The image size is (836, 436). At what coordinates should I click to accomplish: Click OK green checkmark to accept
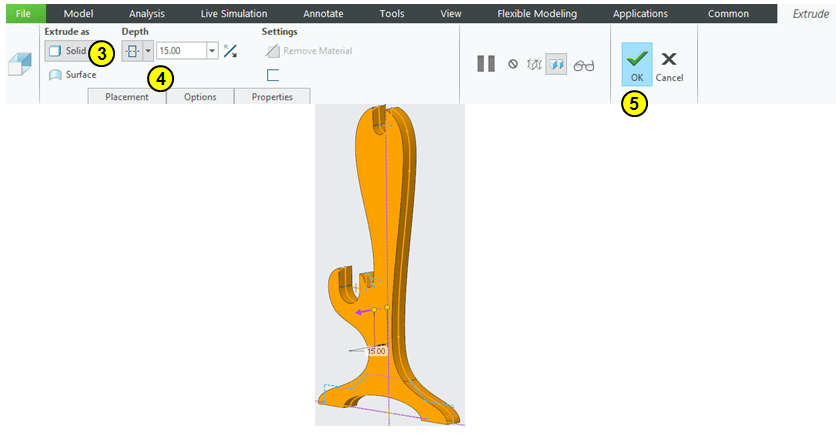[637, 65]
